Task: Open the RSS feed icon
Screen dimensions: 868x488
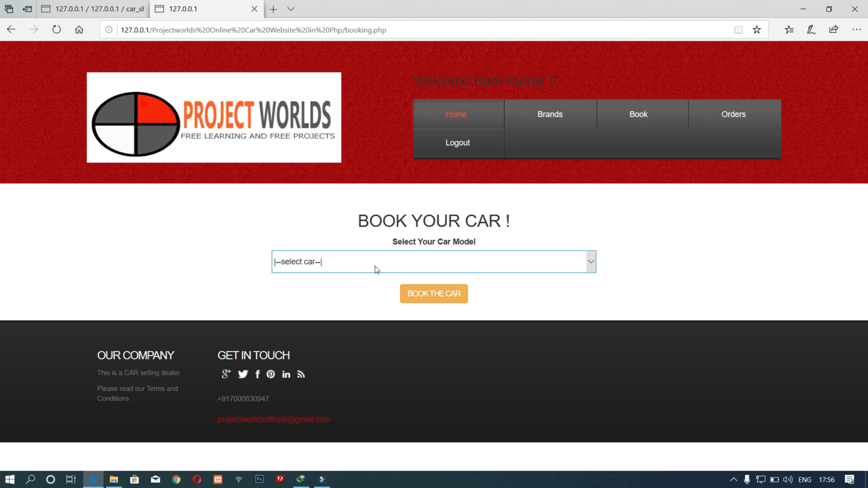Action: [x=301, y=374]
